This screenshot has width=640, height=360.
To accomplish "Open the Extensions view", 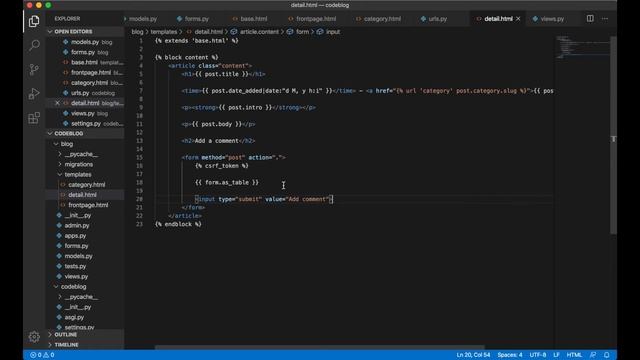I will [x=34, y=118].
